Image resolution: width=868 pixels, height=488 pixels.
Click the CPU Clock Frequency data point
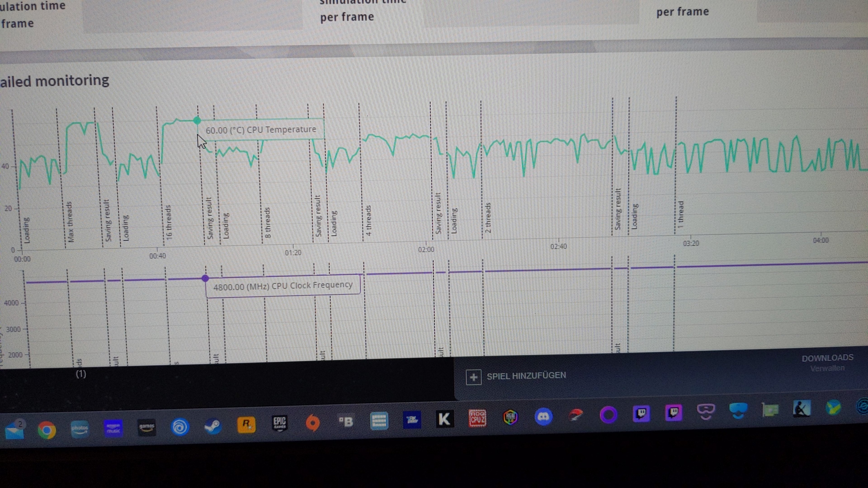coord(205,278)
